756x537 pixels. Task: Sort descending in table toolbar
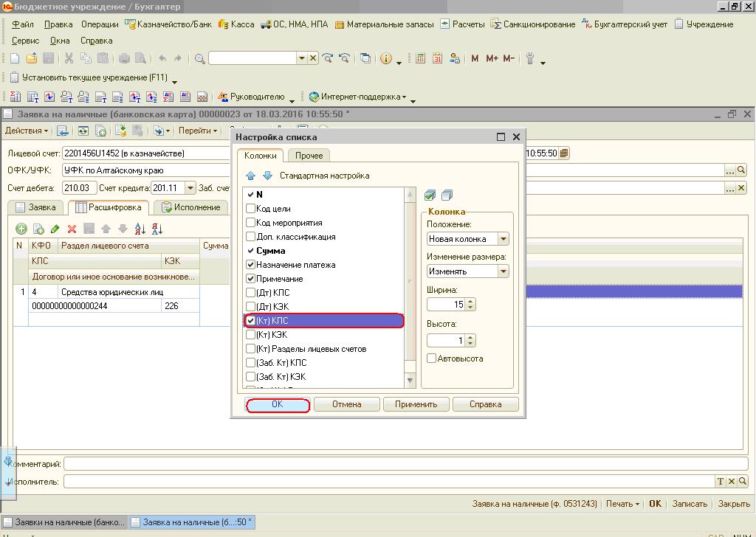[157, 229]
